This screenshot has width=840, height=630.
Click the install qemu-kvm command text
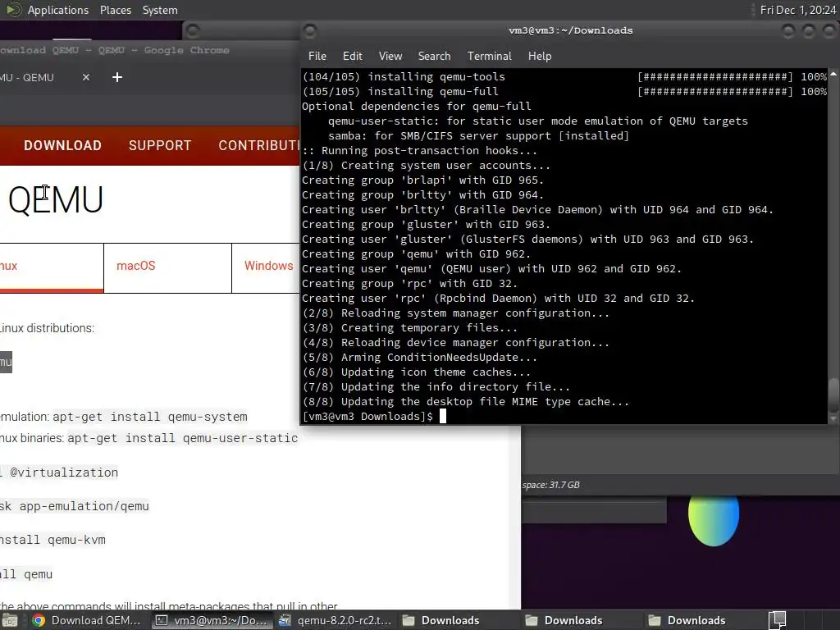tap(52, 540)
